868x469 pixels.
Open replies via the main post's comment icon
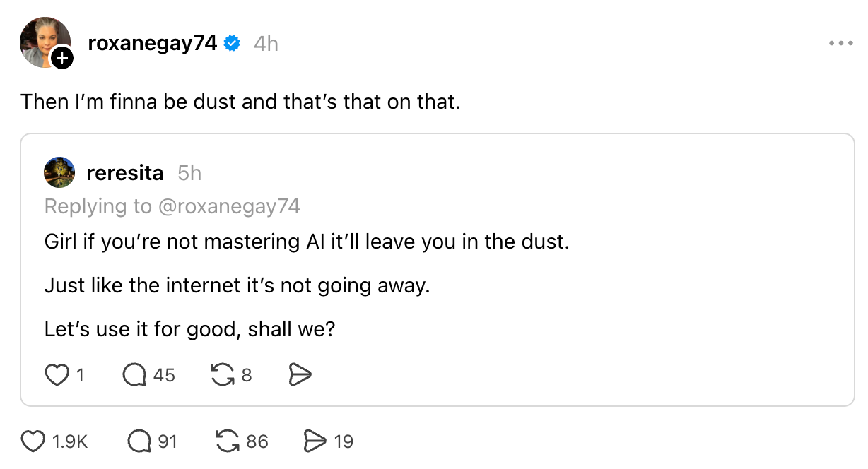(x=139, y=442)
